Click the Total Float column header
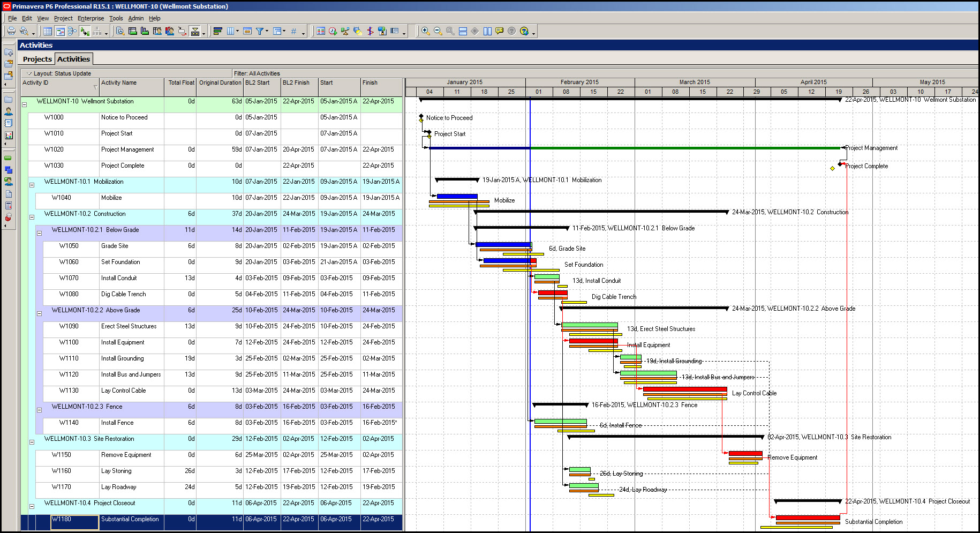The height and width of the screenshot is (533, 980). pos(180,83)
